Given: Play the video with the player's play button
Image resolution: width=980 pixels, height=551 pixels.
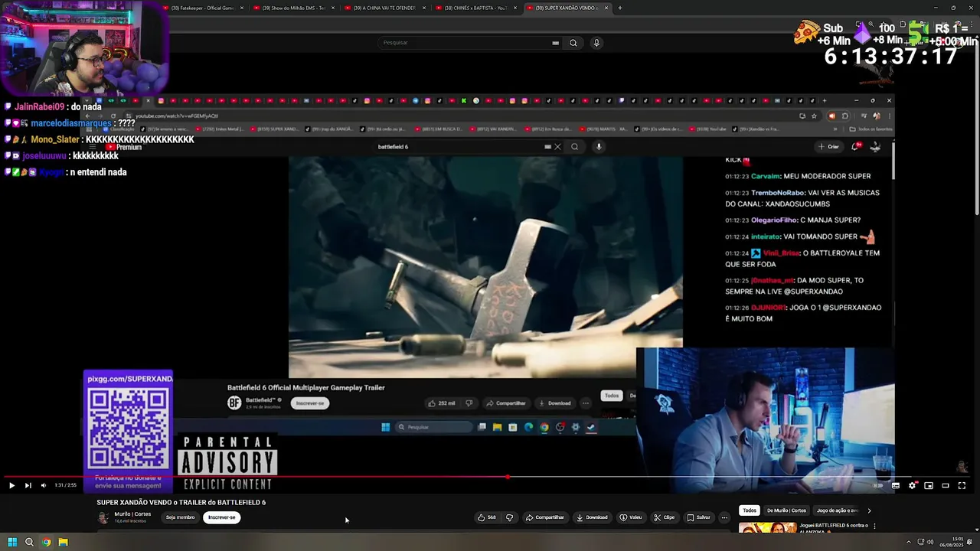Looking at the screenshot, I should click(x=11, y=485).
